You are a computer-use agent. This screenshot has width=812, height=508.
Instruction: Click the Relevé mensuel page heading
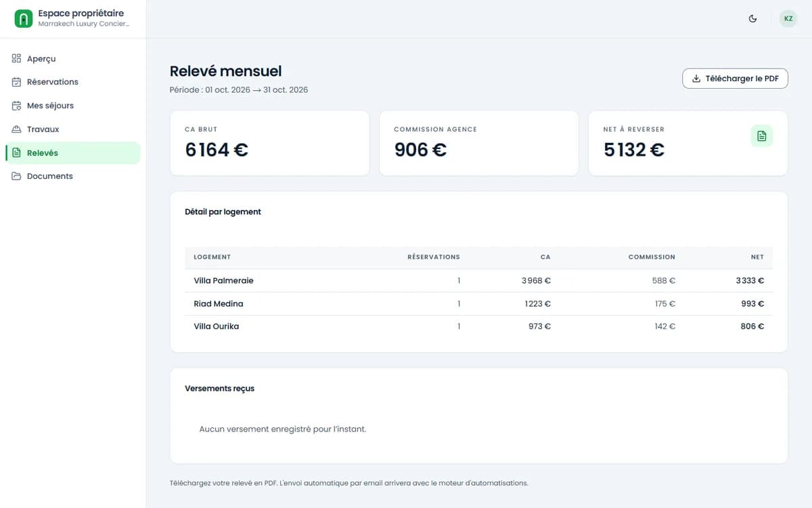pyautogui.click(x=225, y=71)
